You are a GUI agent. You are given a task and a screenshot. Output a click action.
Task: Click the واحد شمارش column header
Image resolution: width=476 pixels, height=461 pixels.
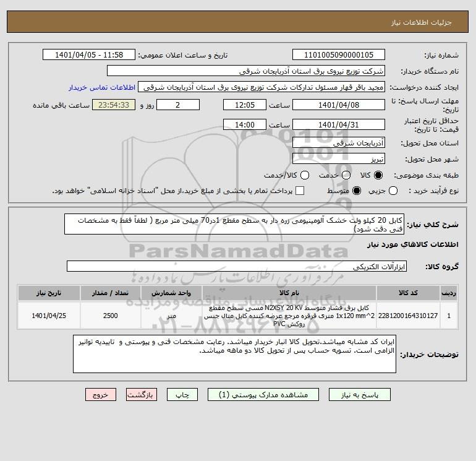click(x=171, y=293)
